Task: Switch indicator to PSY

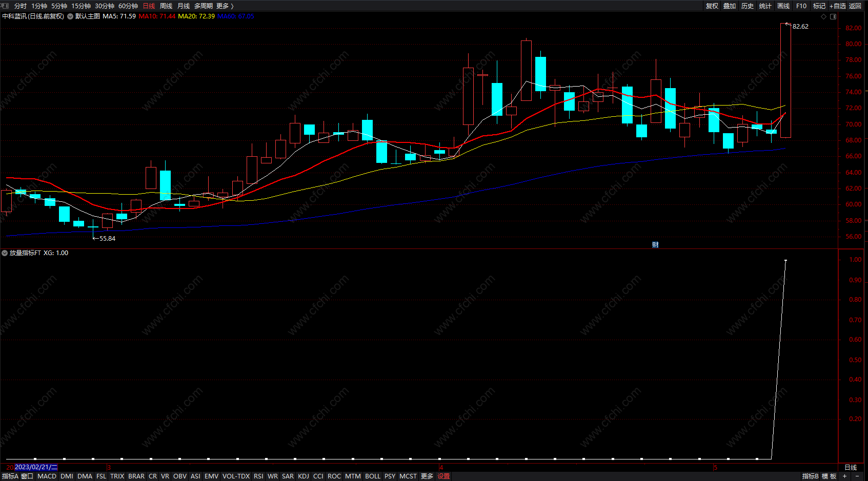Action: point(390,476)
